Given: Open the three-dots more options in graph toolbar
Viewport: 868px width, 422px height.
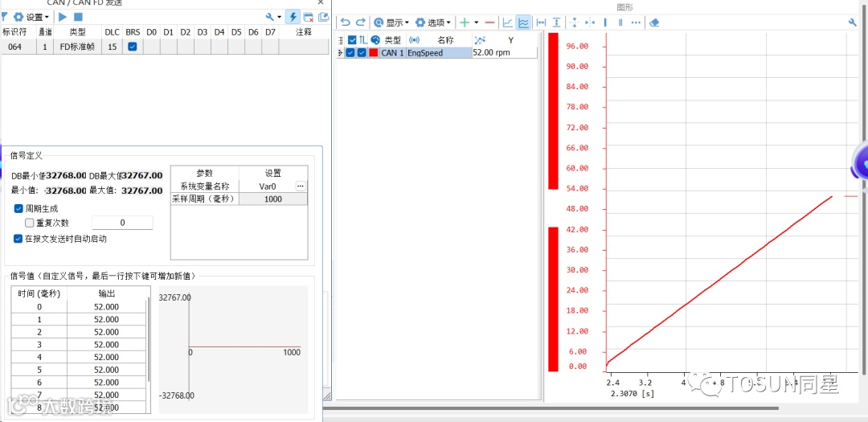Looking at the screenshot, I should (636, 23).
